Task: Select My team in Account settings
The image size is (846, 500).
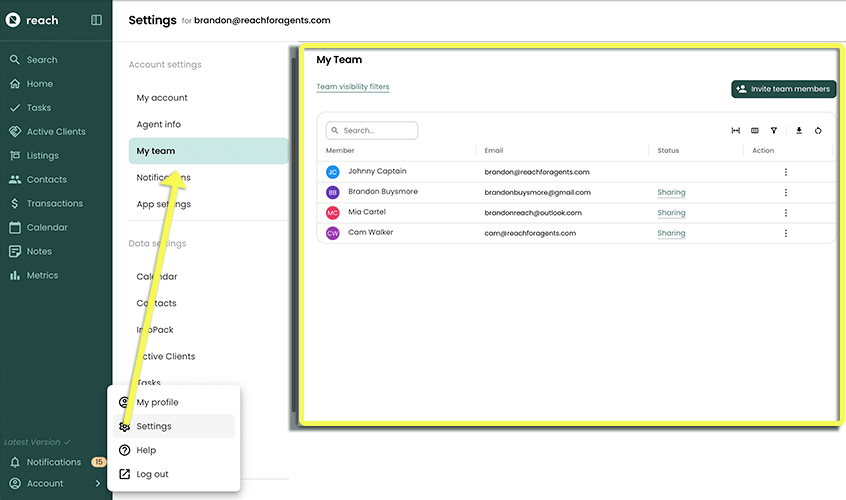Action: click(156, 151)
